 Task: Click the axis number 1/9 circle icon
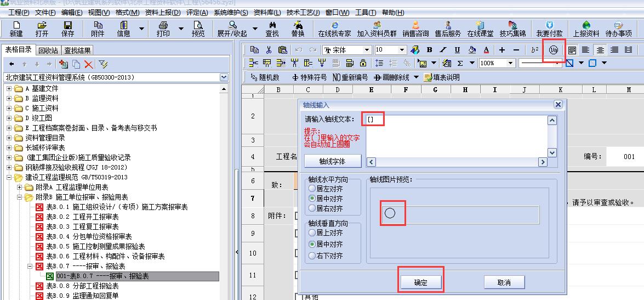pos(553,50)
